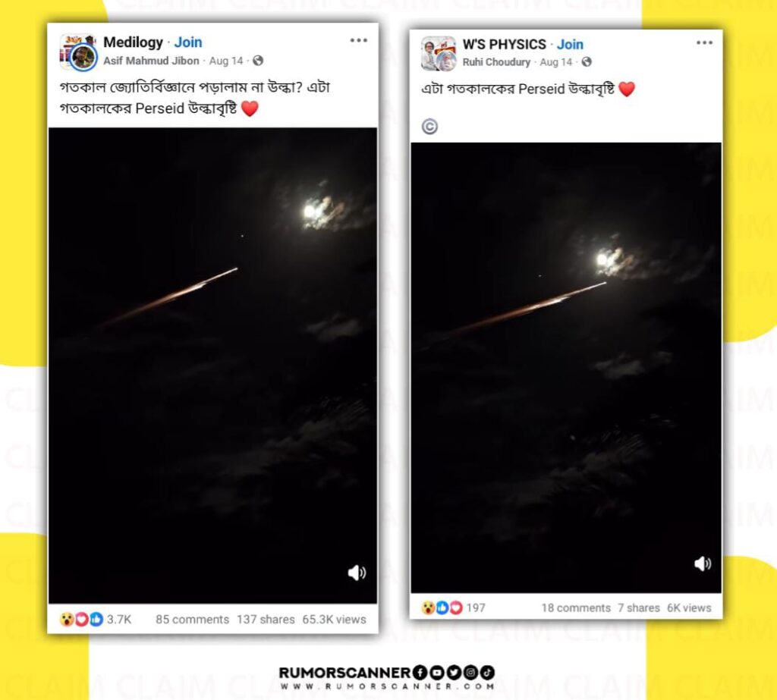
Task: Open the 18 comments on W'S PHYSICS post
Action: pos(576,608)
